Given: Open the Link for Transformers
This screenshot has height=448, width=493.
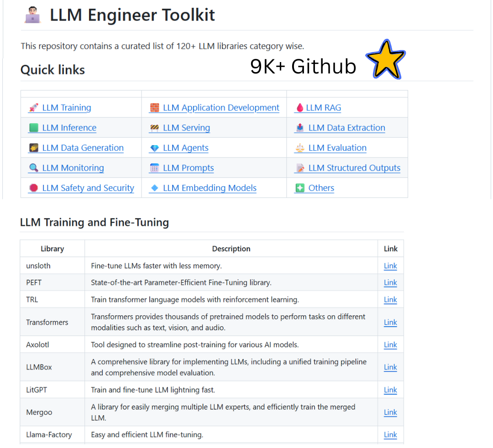Looking at the screenshot, I should pos(390,323).
